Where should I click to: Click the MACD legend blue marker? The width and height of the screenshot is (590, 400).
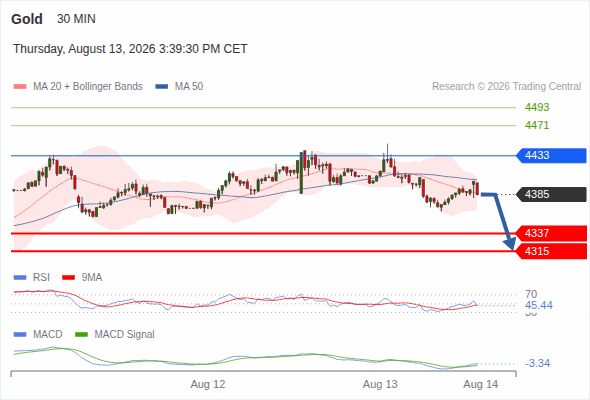click(20, 335)
